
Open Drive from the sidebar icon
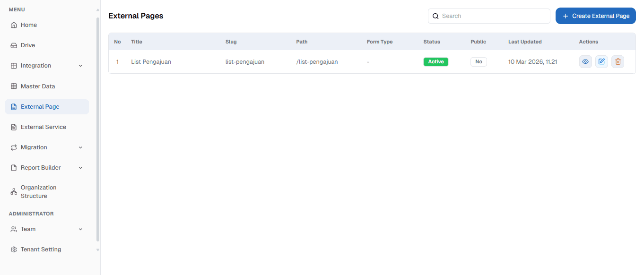14,45
